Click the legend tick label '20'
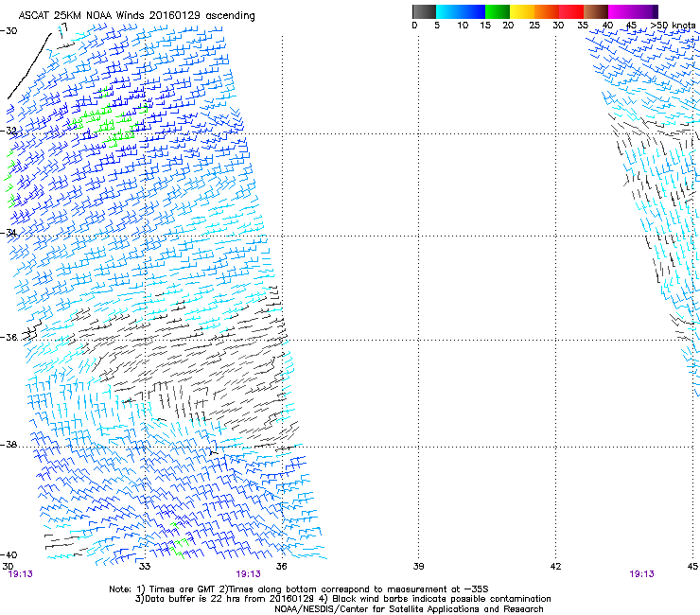This screenshot has width=700, height=615. pos(508,26)
